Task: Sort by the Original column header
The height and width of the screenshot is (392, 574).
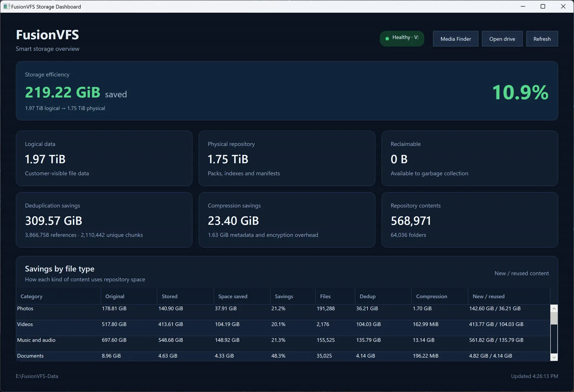Action: click(x=129, y=296)
